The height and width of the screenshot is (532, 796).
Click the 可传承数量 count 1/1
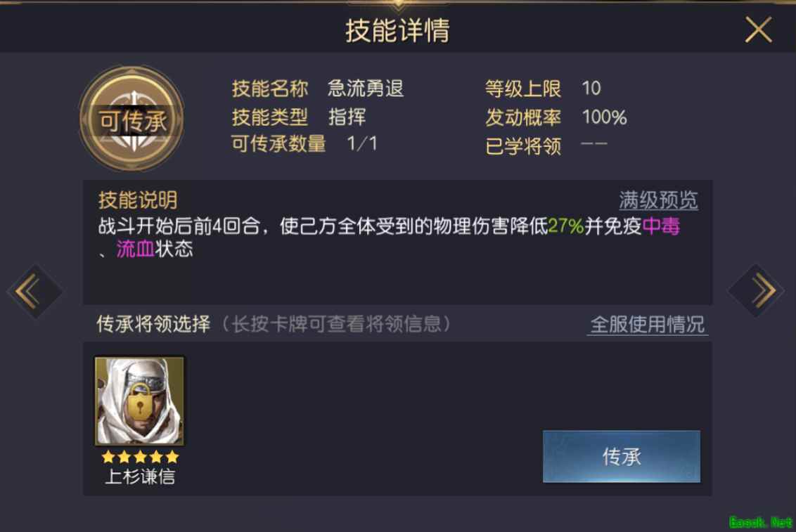[x=362, y=143]
